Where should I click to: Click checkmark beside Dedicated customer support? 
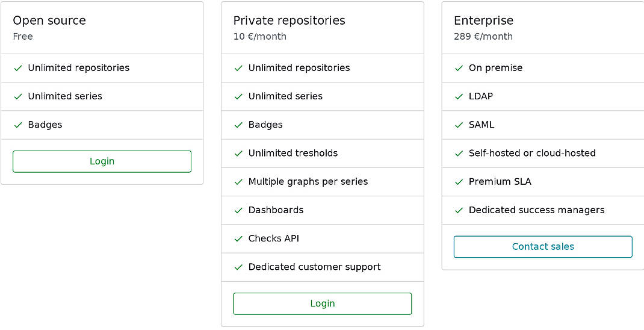238,267
